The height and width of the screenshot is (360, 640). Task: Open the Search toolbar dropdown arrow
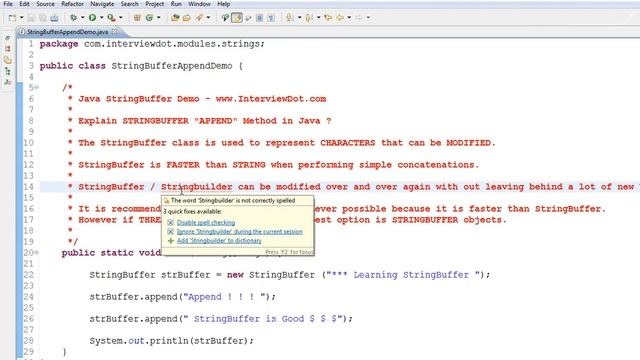coord(208,18)
